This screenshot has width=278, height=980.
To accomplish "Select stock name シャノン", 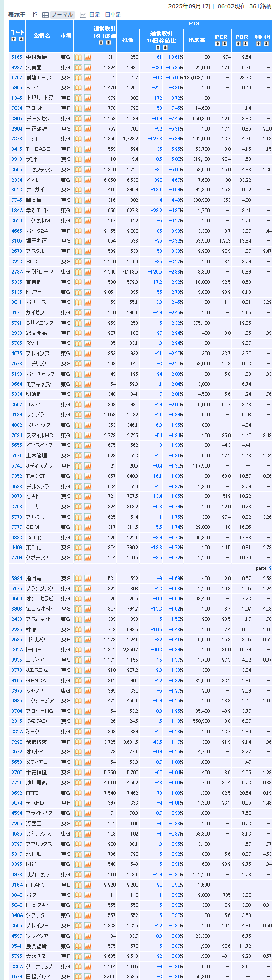I will click(x=35, y=691).
